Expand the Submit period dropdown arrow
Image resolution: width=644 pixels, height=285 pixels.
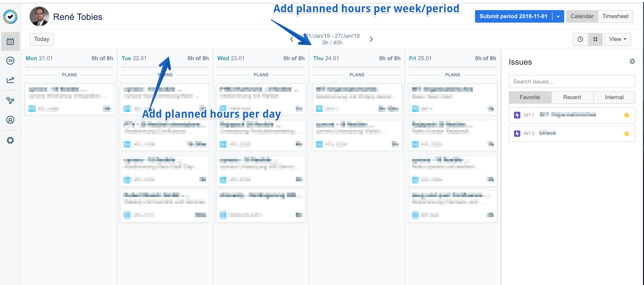[558, 17]
